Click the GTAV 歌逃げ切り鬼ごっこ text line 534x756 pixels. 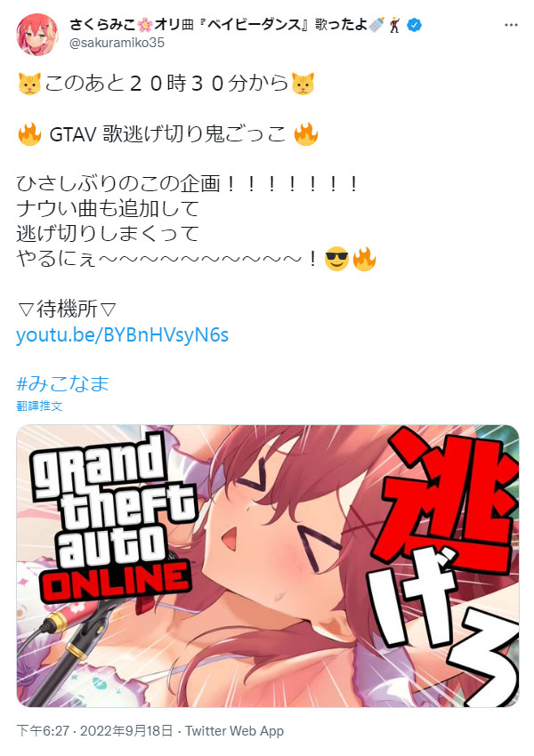[x=167, y=134]
